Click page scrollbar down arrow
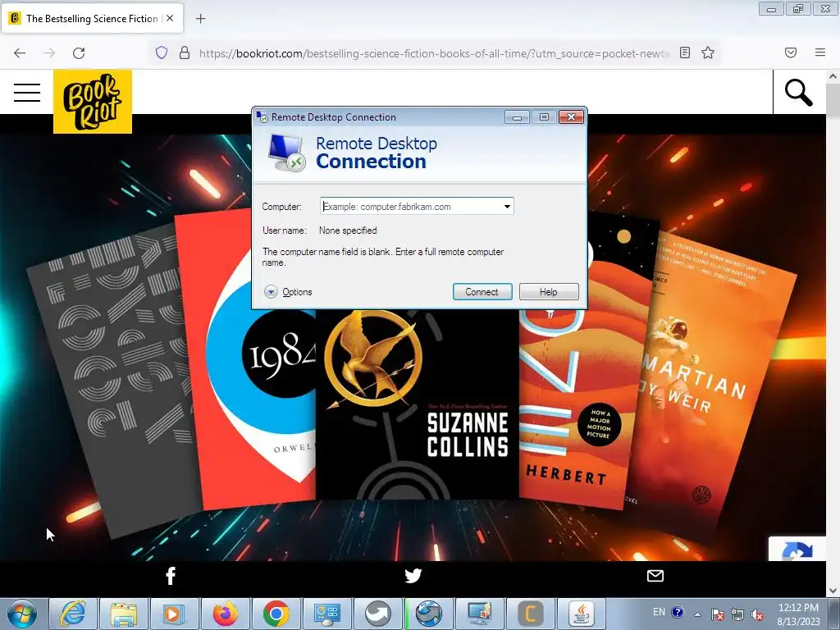Image resolution: width=840 pixels, height=630 pixels. coord(833,591)
